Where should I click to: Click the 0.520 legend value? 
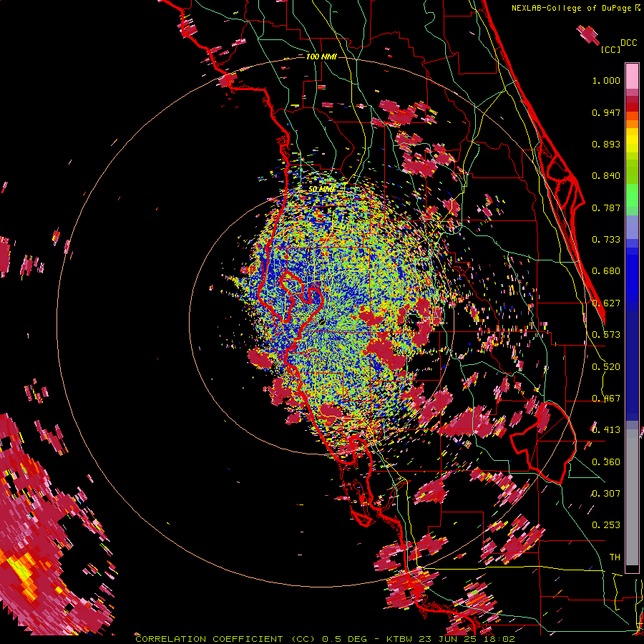pyautogui.click(x=606, y=367)
